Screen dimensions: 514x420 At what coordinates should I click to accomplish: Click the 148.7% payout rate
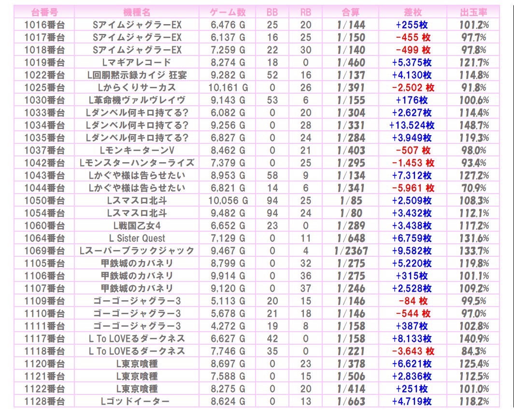click(x=474, y=125)
